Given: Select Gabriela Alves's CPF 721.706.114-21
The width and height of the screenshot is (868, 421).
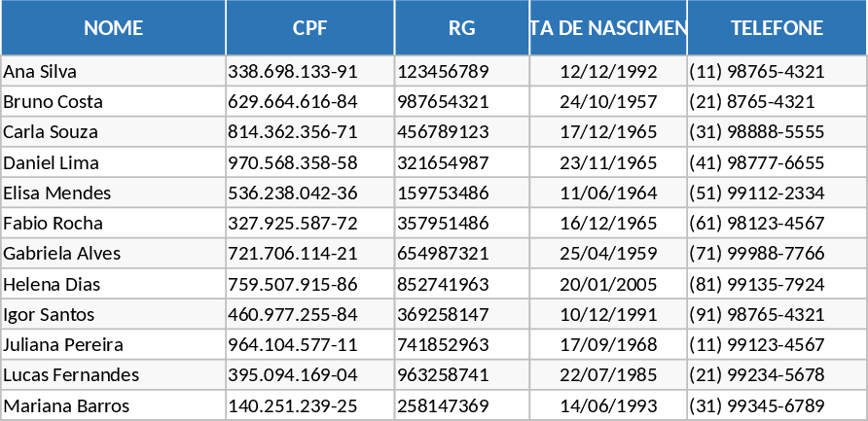Looking at the screenshot, I should [x=293, y=254].
